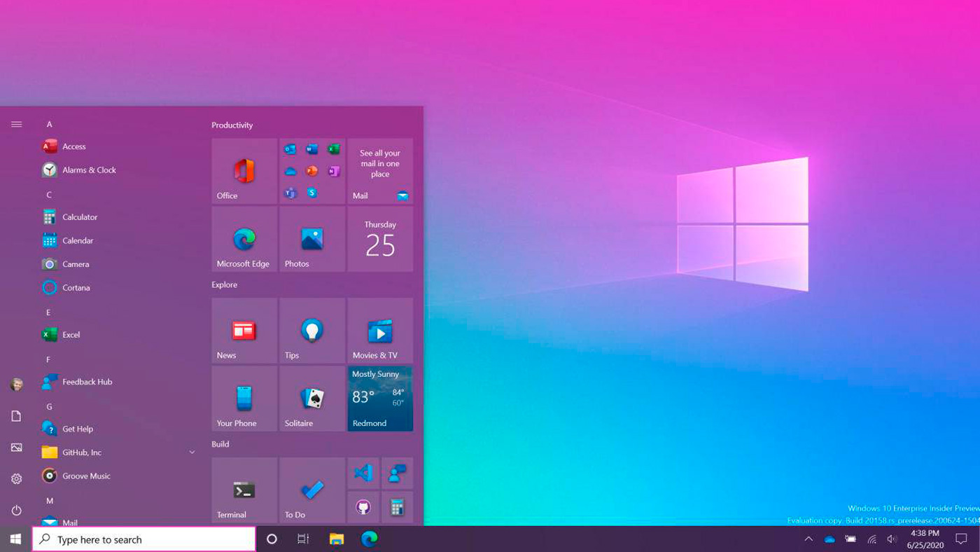Screen dimensions: 980x552
Task: Launch the Movies & TV tile
Action: (x=380, y=331)
